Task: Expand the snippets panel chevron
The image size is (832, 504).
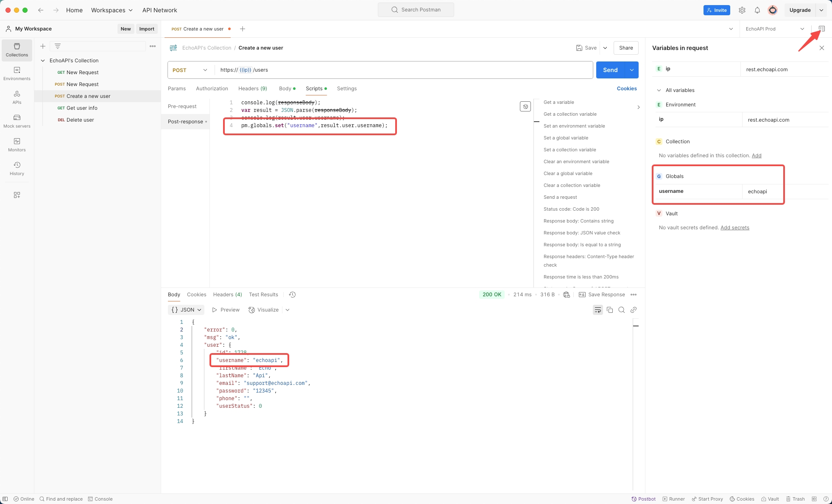Action: point(639,107)
